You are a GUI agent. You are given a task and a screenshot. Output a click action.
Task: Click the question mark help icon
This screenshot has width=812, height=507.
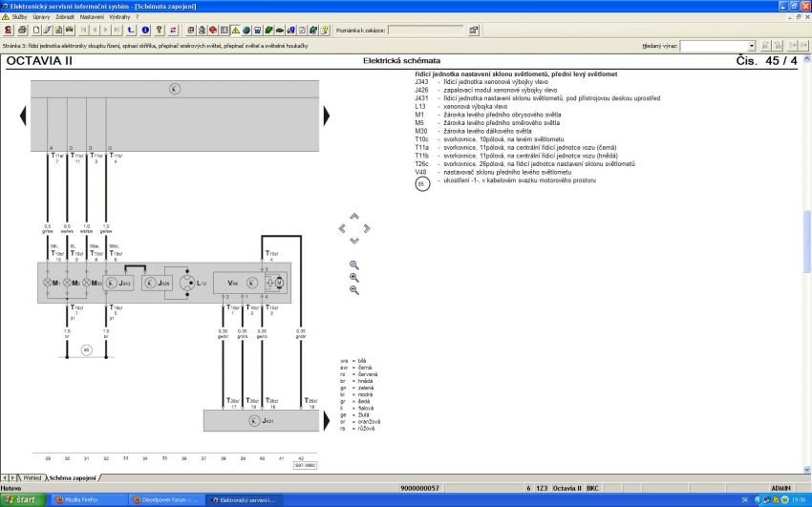click(160, 30)
